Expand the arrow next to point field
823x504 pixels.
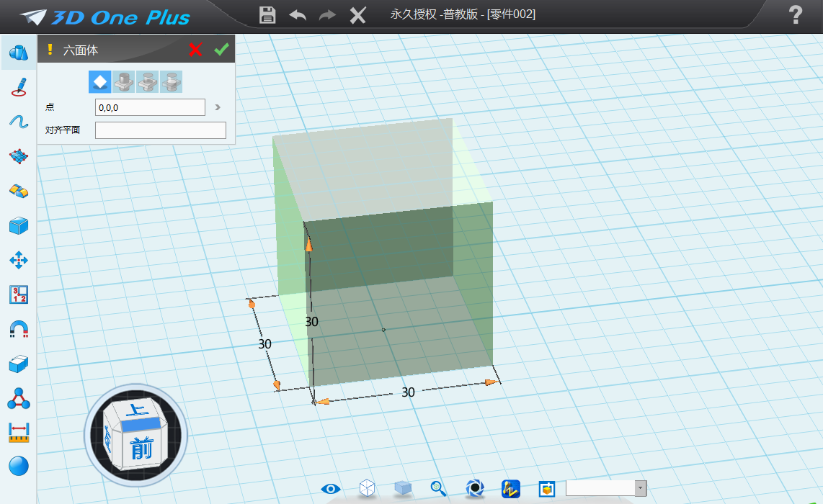[x=218, y=107]
